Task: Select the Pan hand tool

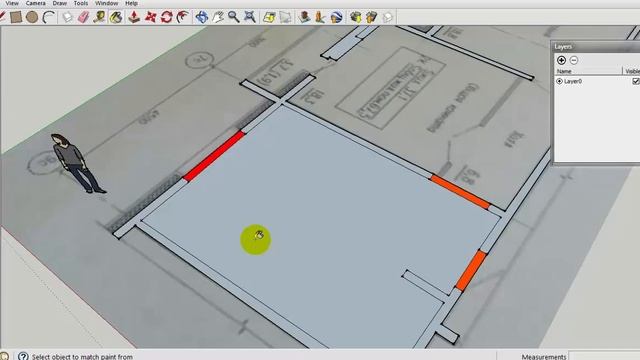Action: [218, 17]
